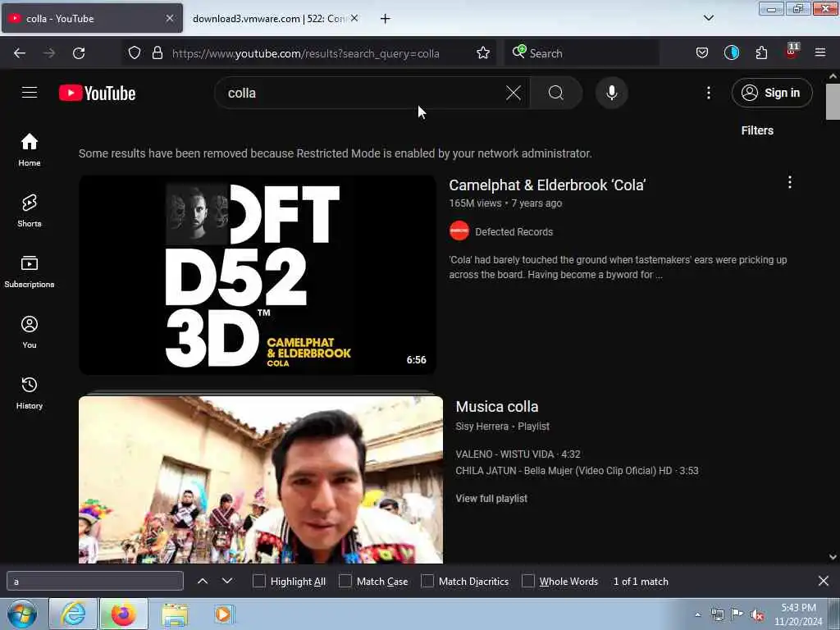This screenshot has width=840, height=630.
Task: Open the YouTube hamburger guide menu
Action: [x=30, y=93]
